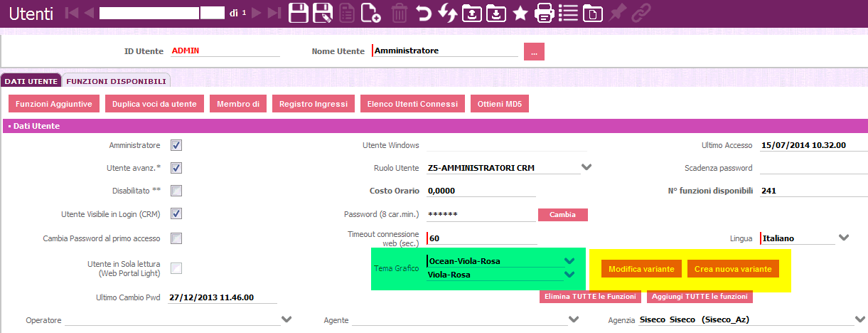Expand the Ruolo Utente dropdown
This screenshot has height=333, width=868.
click(586, 168)
